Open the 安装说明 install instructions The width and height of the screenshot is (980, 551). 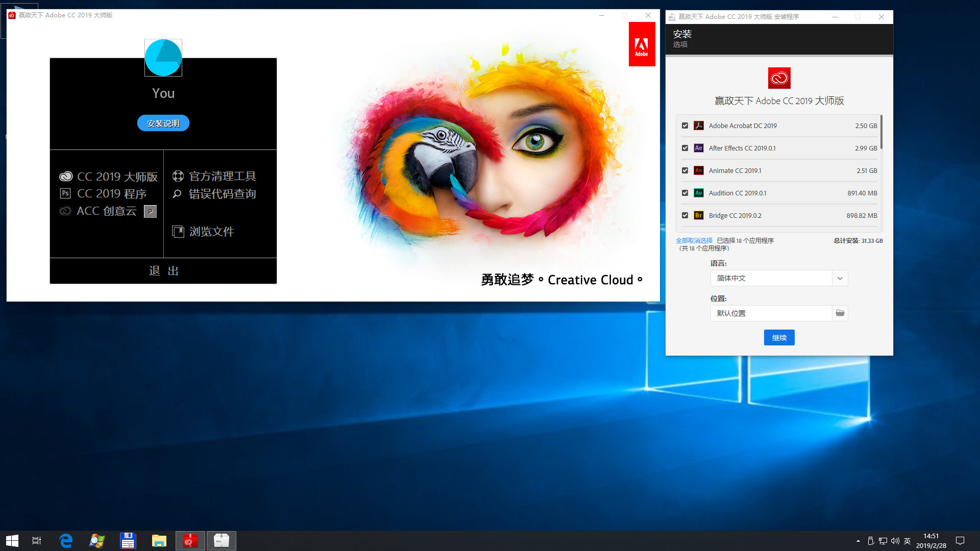(x=163, y=123)
